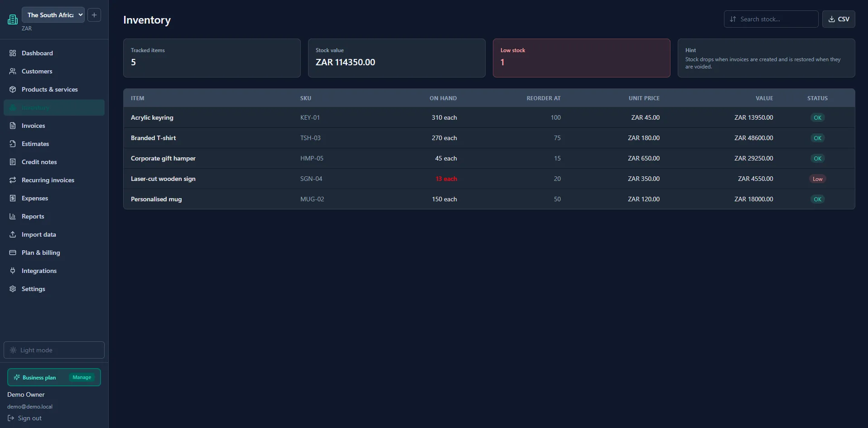Open Reports section
Viewport: 868px width, 428px height.
coord(54,216)
